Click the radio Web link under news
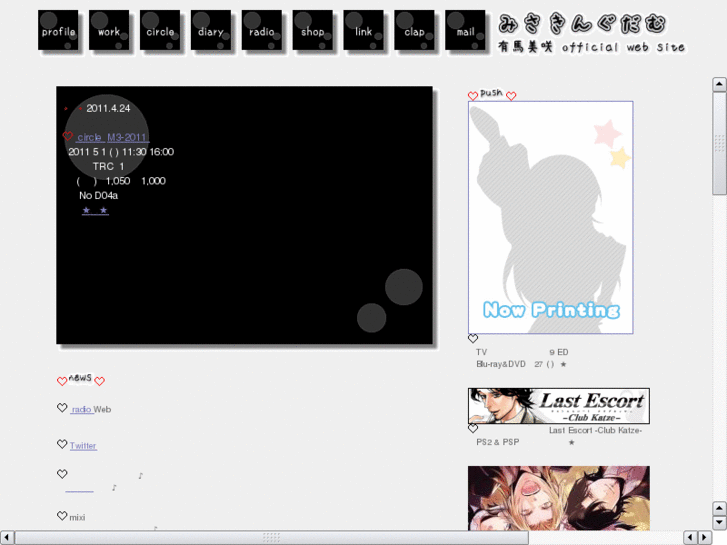 tap(82, 409)
